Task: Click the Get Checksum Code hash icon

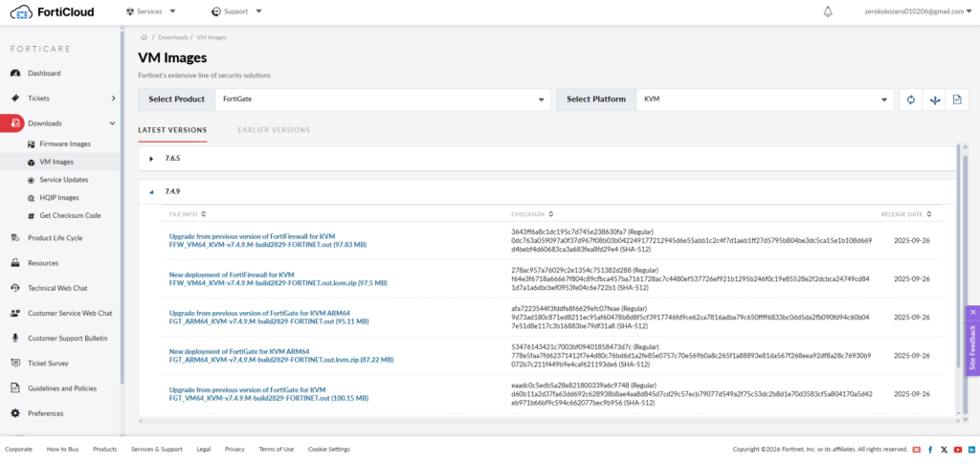Action: [x=32, y=215]
